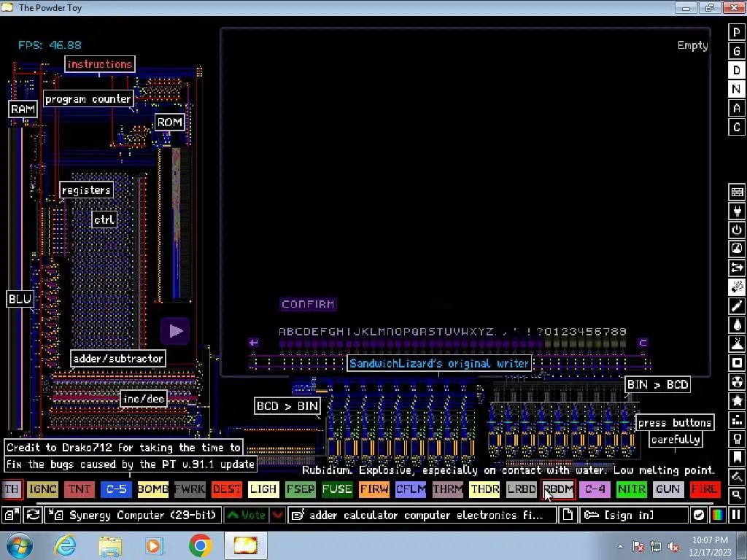747x560 pixels.
Task: Toggle the A ambient heat option
Action: point(737,109)
